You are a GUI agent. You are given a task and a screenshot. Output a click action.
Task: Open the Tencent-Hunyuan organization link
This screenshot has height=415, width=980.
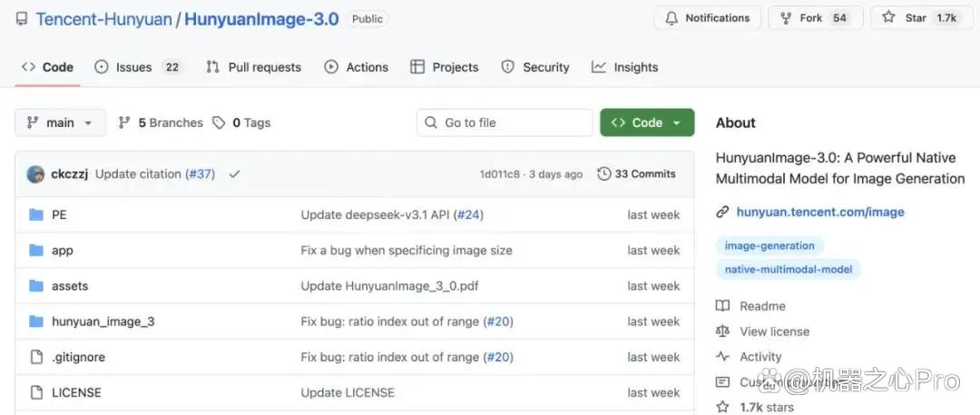(103, 19)
